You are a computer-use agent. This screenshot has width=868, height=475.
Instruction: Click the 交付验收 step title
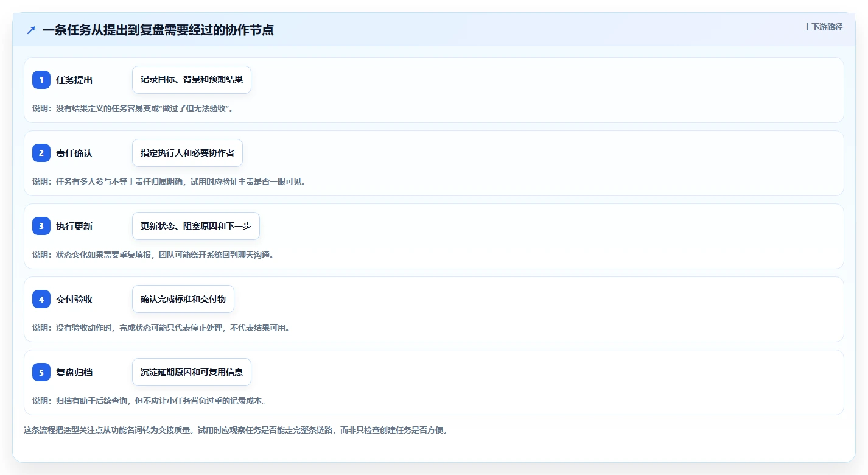74,299
